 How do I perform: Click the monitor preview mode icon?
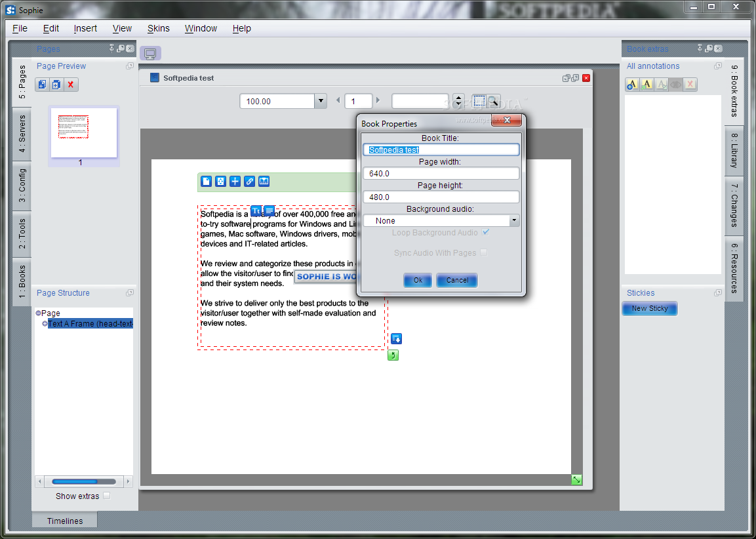(150, 54)
